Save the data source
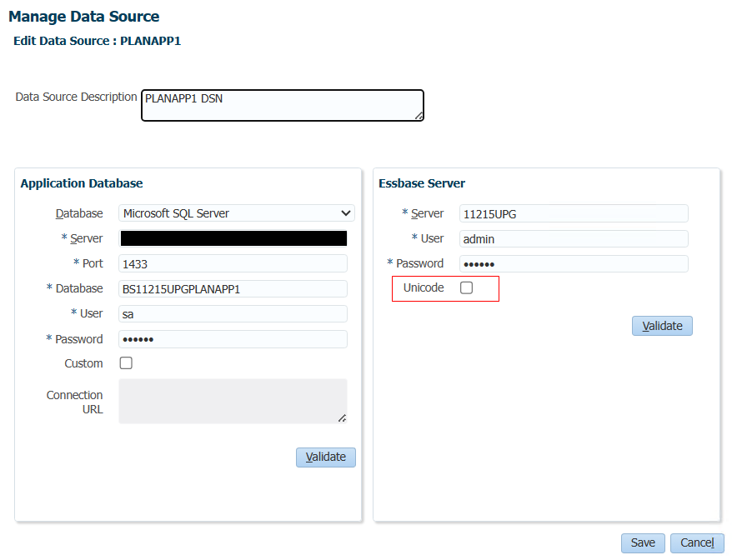 [643, 542]
